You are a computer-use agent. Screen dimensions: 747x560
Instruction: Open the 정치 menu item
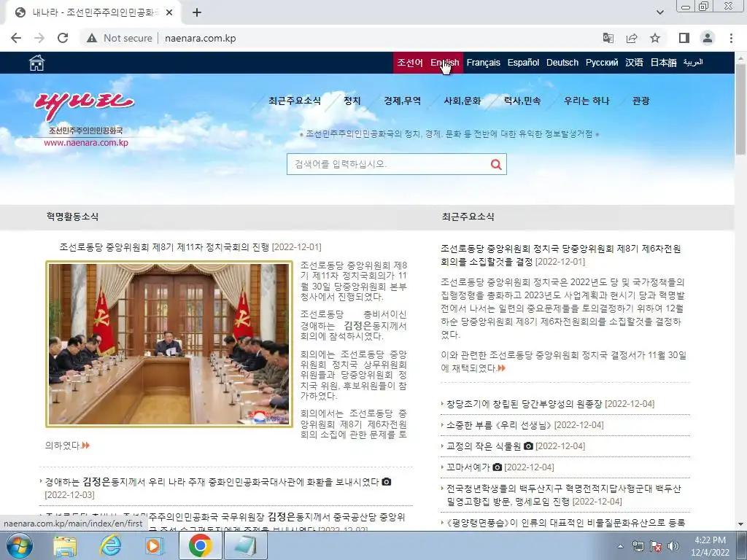tap(352, 101)
